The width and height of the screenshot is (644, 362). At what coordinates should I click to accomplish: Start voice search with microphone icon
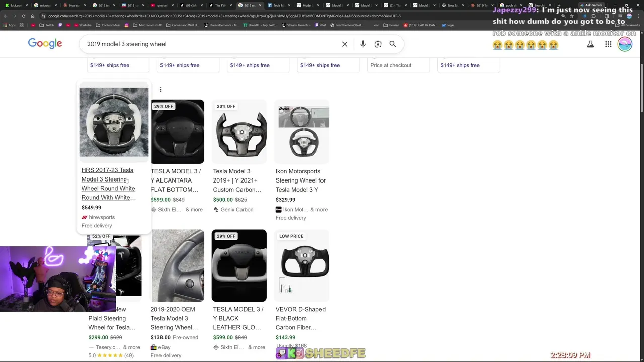pyautogui.click(x=363, y=44)
